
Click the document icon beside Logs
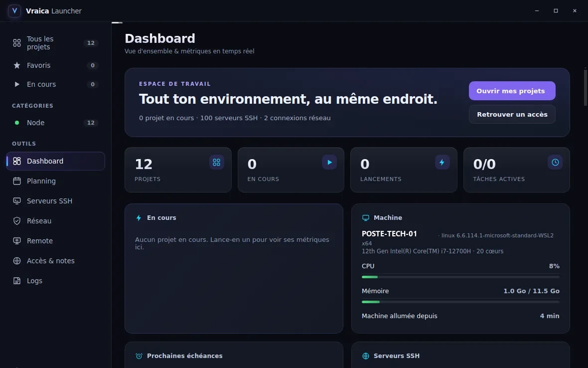coord(17,281)
